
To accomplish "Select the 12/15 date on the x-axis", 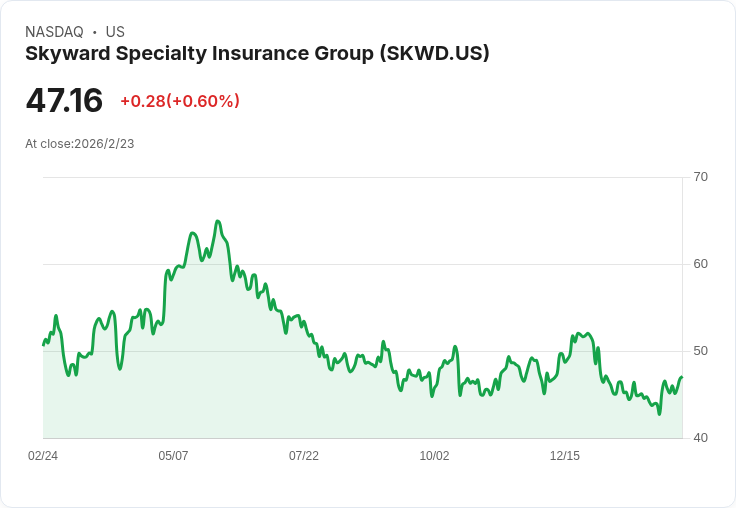I will click(x=565, y=456).
